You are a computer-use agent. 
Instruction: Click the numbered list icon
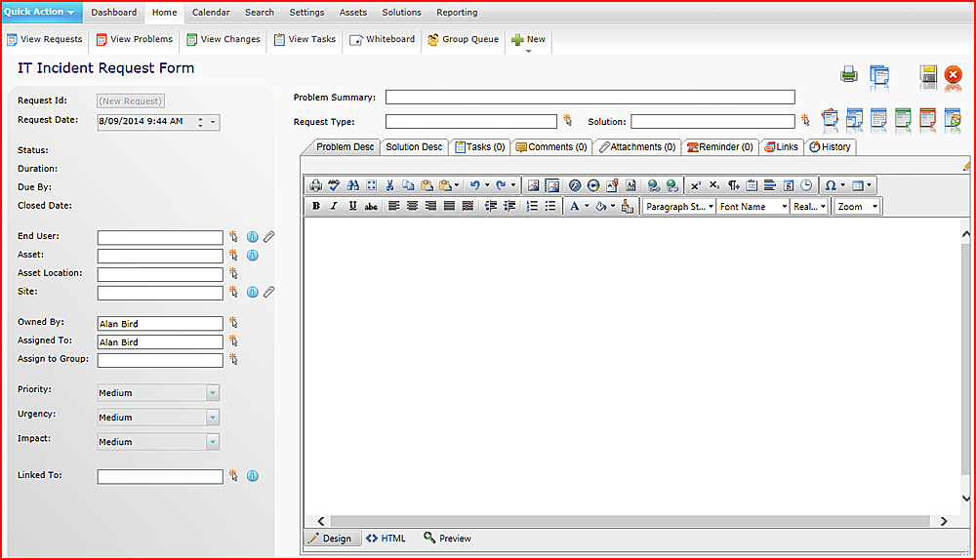click(532, 206)
